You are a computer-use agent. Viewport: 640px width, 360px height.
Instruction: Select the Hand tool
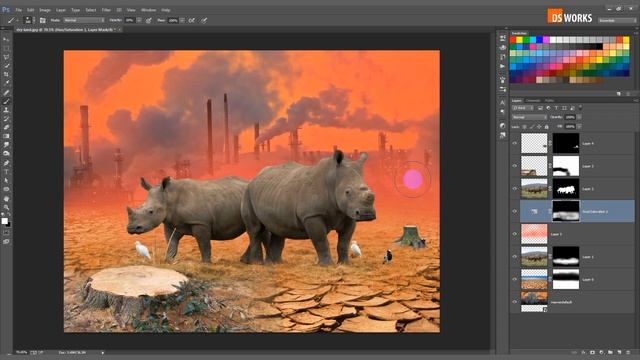tap(6, 198)
